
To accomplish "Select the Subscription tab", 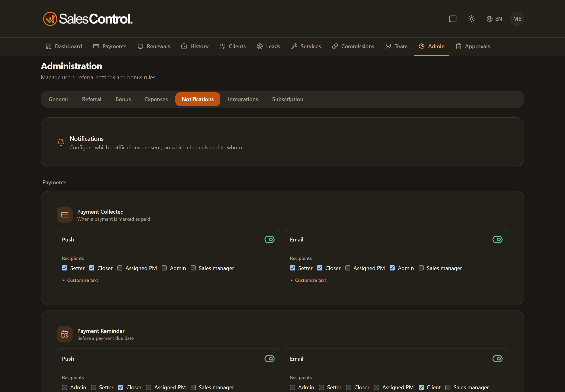I will click(x=287, y=99).
